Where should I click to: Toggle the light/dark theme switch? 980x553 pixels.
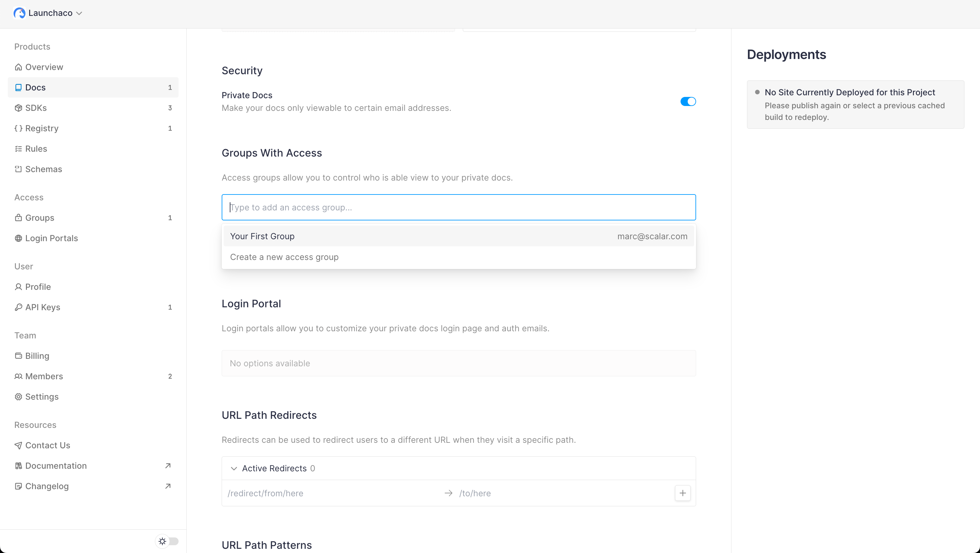tap(167, 541)
